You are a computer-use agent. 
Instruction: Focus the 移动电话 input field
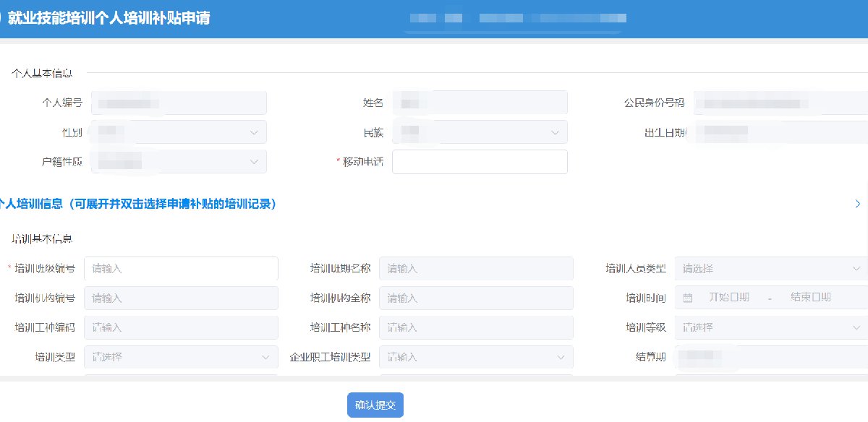480,162
